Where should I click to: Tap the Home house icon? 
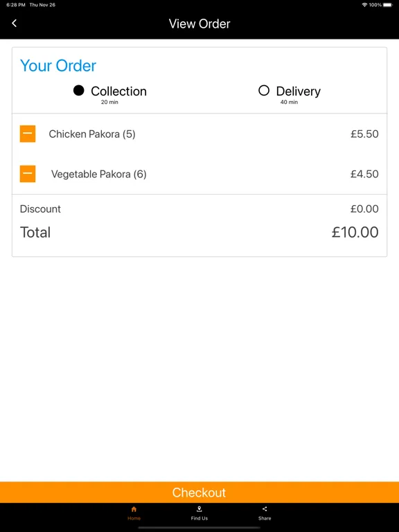coord(134,509)
